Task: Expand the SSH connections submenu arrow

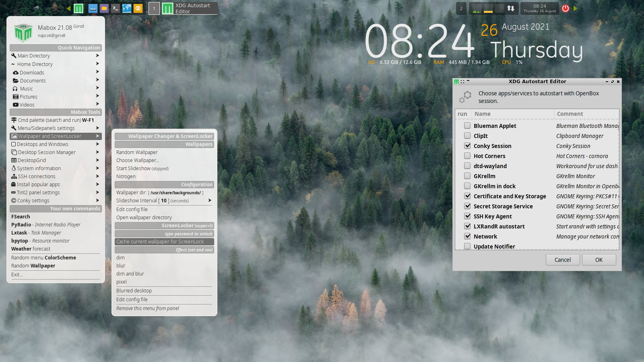Action: [97, 176]
